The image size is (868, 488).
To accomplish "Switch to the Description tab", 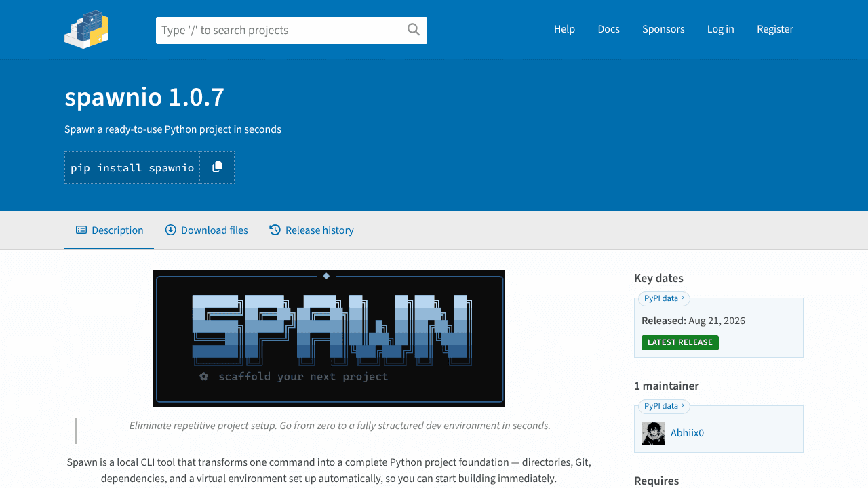I will [109, 230].
